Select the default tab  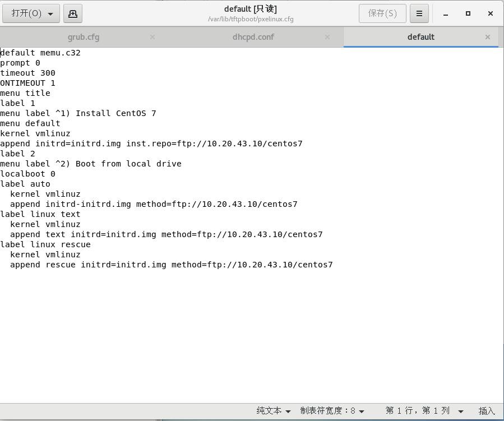coord(420,37)
